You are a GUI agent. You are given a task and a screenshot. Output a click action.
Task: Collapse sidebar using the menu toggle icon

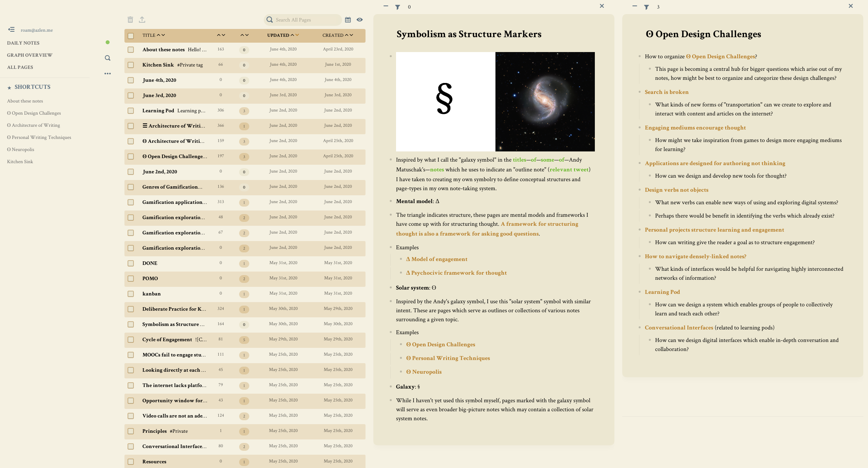[x=11, y=29]
